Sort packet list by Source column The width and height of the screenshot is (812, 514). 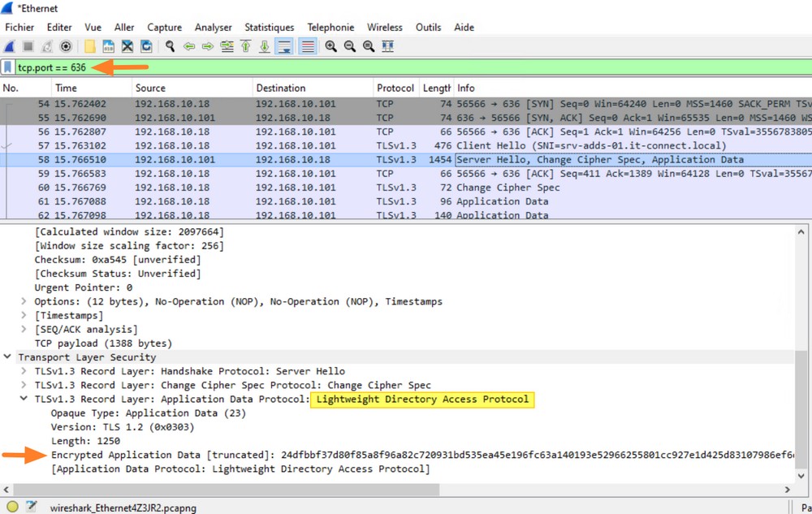tap(150, 88)
